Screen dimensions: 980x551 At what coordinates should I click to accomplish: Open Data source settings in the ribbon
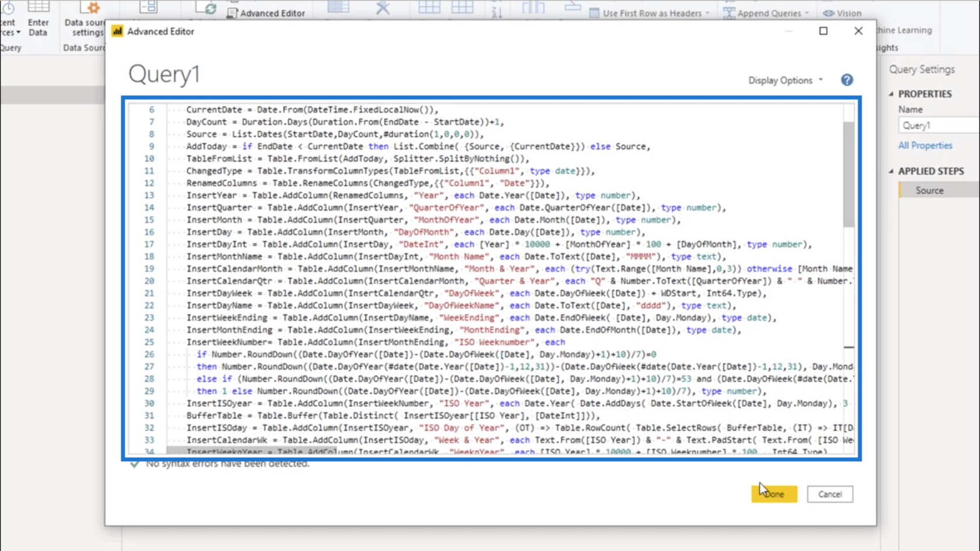click(x=85, y=19)
